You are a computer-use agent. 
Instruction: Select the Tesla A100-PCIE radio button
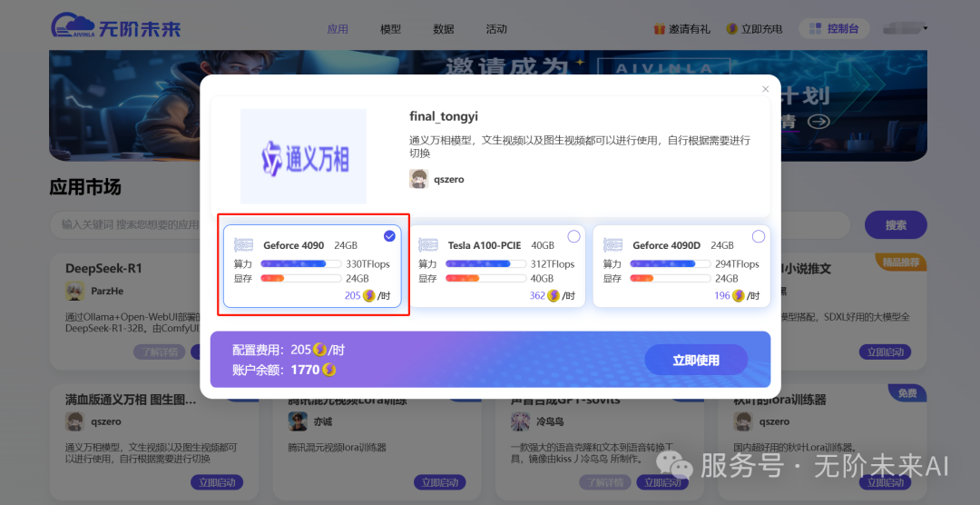(573, 236)
